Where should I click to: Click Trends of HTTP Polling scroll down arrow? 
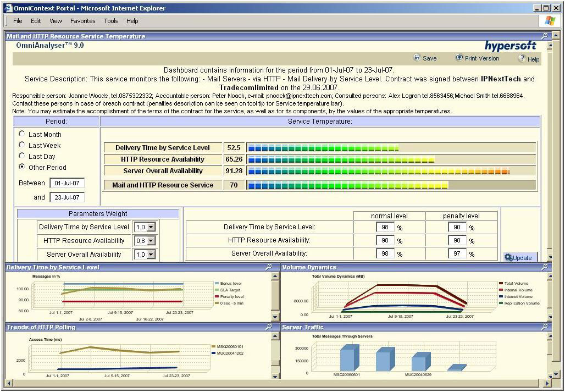click(275, 376)
